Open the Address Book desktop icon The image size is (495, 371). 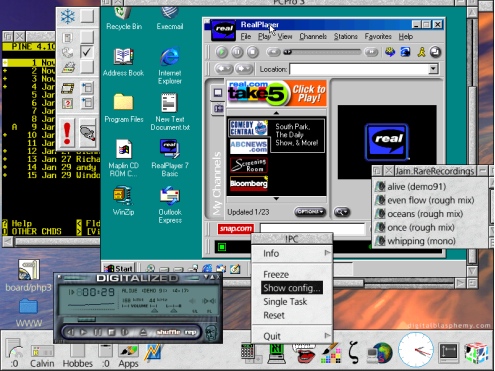(x=123, y=63)
